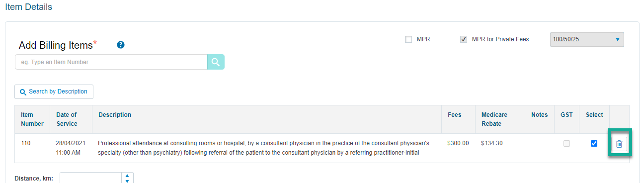Click the Item Number column header
This screenshot has height=183, width=644.
point(32,119)
